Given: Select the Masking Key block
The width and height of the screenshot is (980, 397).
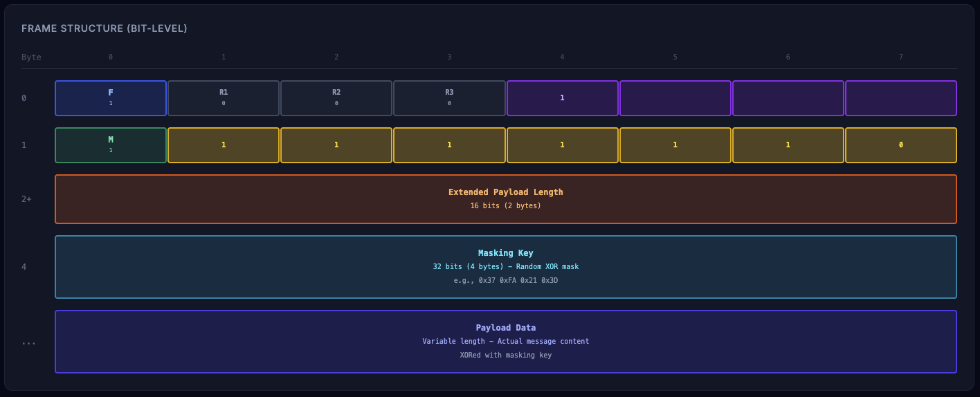Looking at the screenshot, I should click(x=505, y=267).
